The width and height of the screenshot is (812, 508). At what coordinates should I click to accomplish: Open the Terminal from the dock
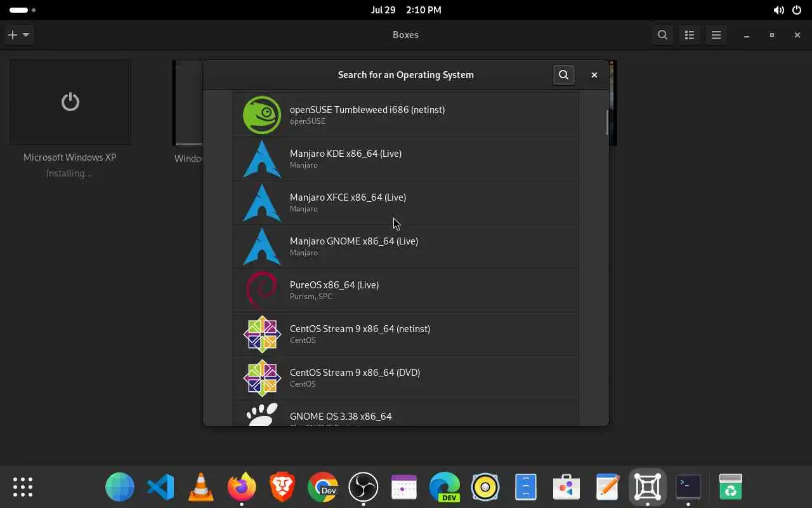(688, 487)
